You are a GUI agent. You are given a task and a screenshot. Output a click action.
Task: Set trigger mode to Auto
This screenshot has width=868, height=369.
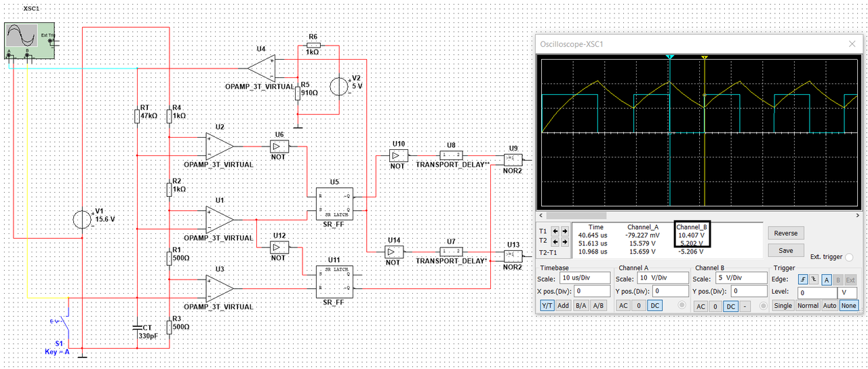coord(829,306)
